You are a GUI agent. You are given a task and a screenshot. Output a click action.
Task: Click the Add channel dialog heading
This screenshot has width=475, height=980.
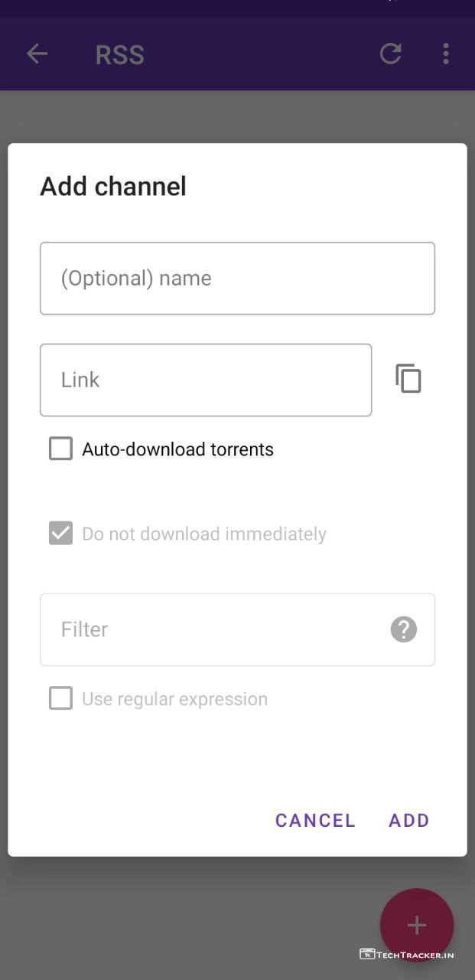coord(113,187)
